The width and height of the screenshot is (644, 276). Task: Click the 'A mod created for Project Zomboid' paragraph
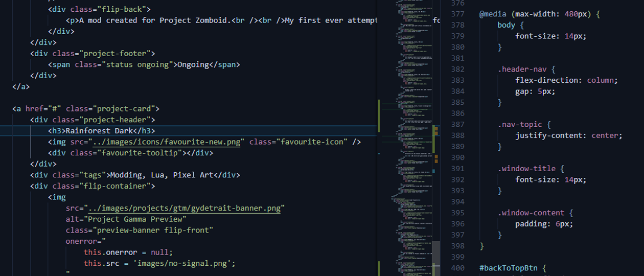pos(222,20)
